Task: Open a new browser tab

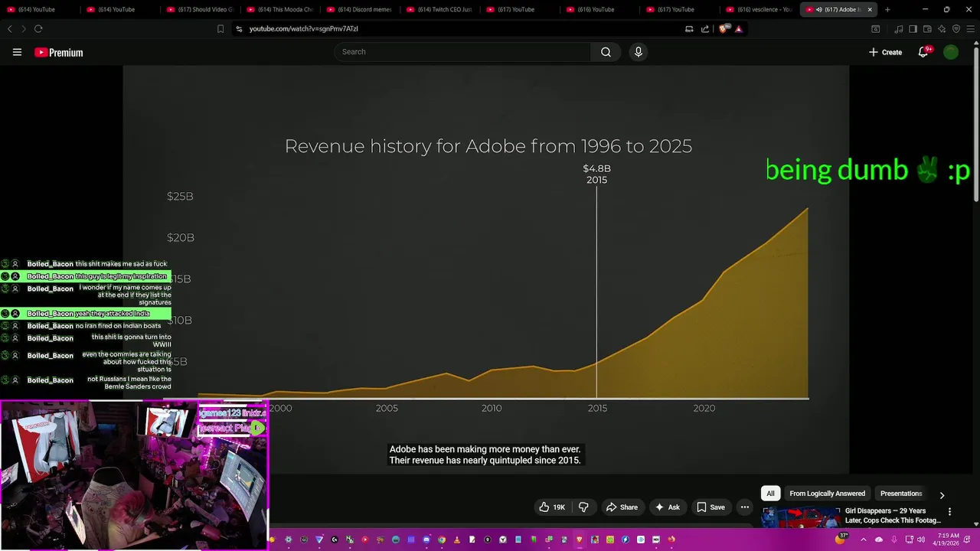Action: [x=887, y=9]
